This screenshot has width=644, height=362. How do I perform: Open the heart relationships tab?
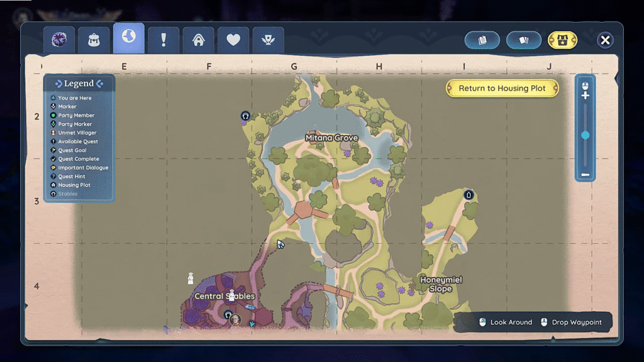[x=233, y=40]
